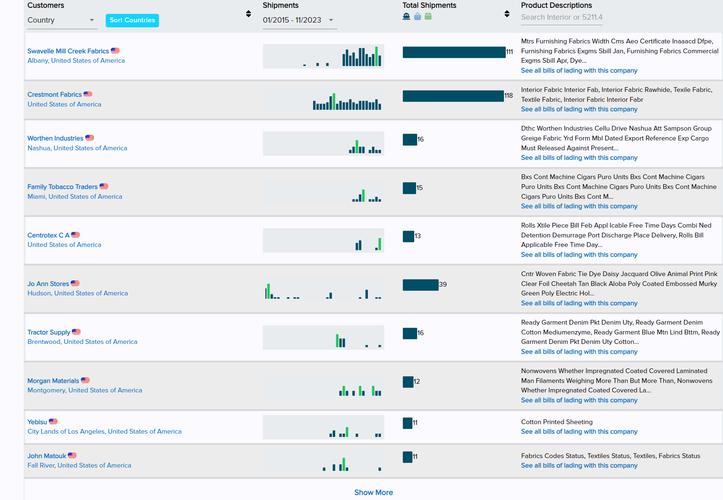This screenshot has width=723, height=500.
Task: Click the dark lock icon under Total Shipments
Action: pos(406,16)
